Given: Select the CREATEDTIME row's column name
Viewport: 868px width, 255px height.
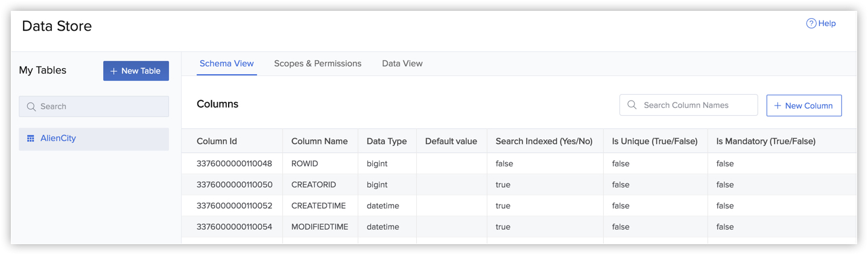Looking at the screenshot, I should tap(318, 206).
